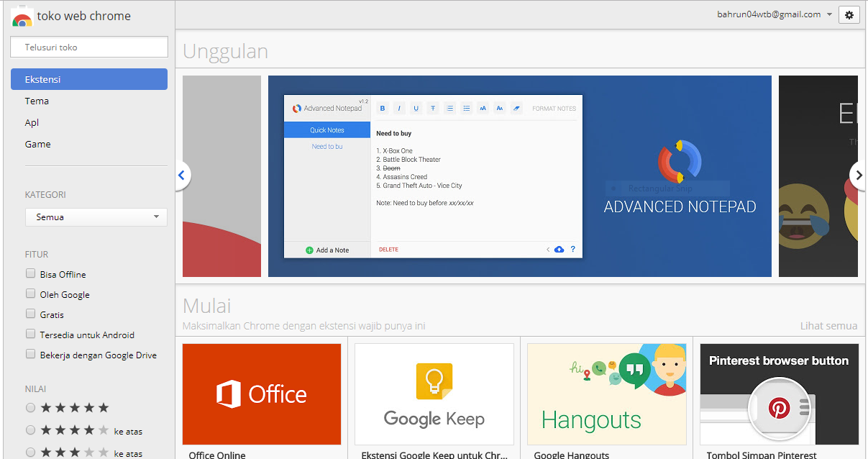Click the cloud upload icon in notepad
Viewport: 868px width, 459px height.
[559, 250]
